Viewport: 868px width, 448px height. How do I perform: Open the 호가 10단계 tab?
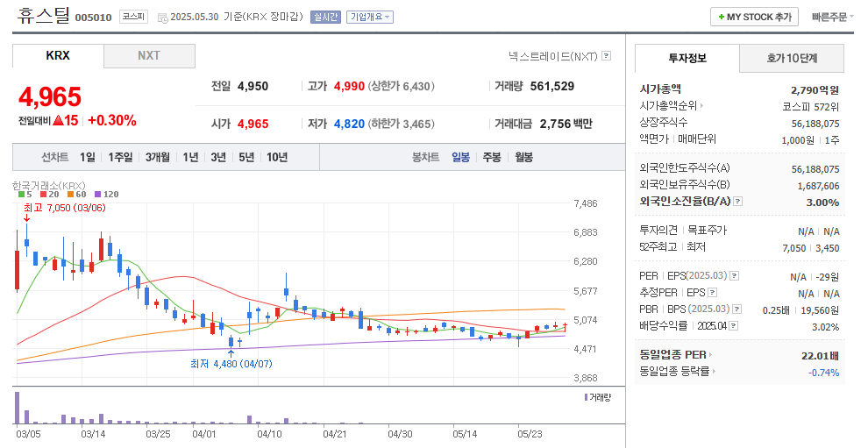[x=792, y=58]
